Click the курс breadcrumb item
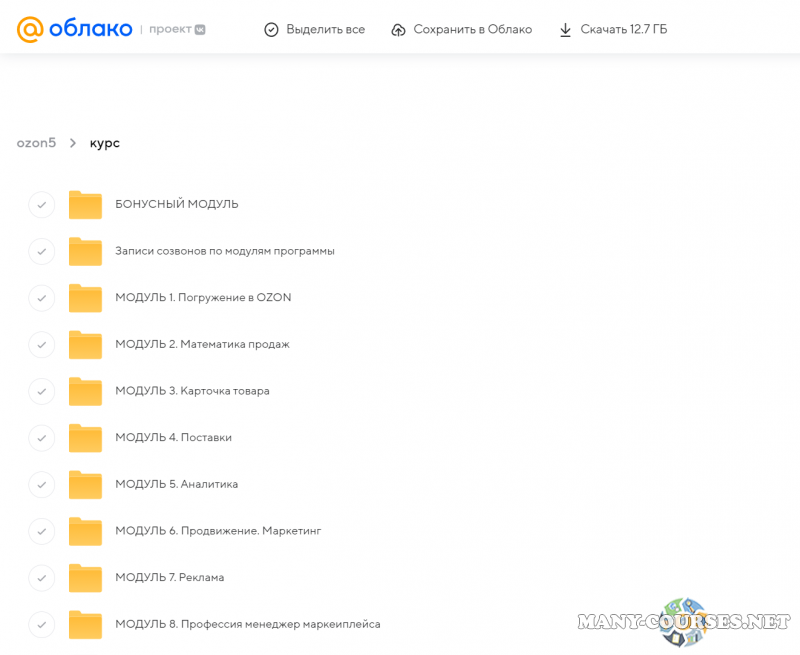800x655 pixels. pyautogui.click(x=105, y=143)
